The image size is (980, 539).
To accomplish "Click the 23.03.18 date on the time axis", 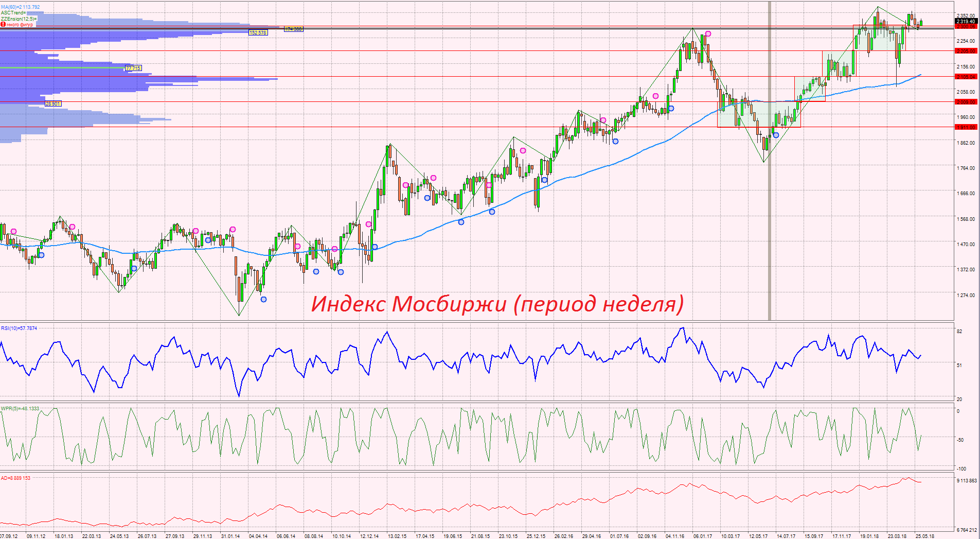I will pyautogui.click(x=897, y=536).
